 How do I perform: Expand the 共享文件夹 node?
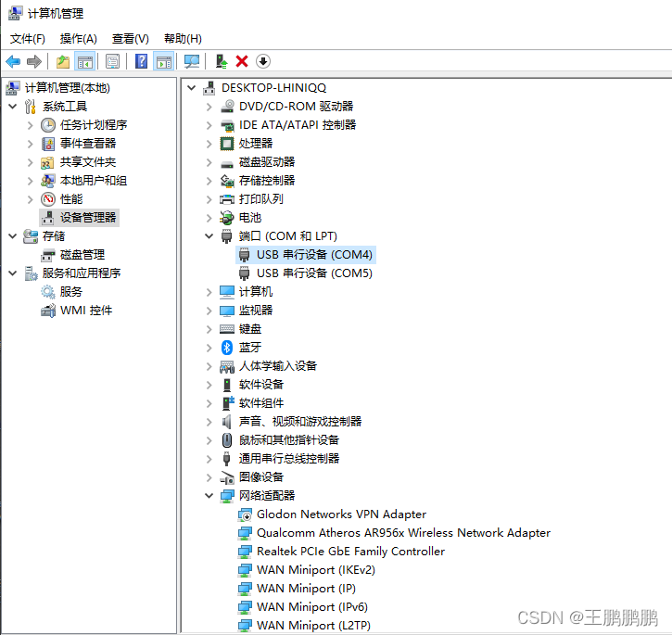30,162
